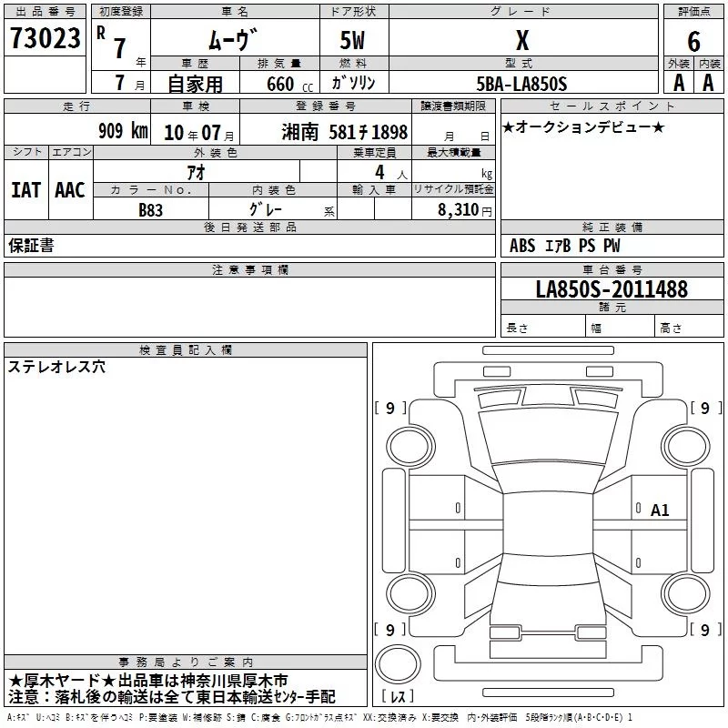Click the 長さ dimension field
The image size is (728, 728).
click(x=542, y=327)
